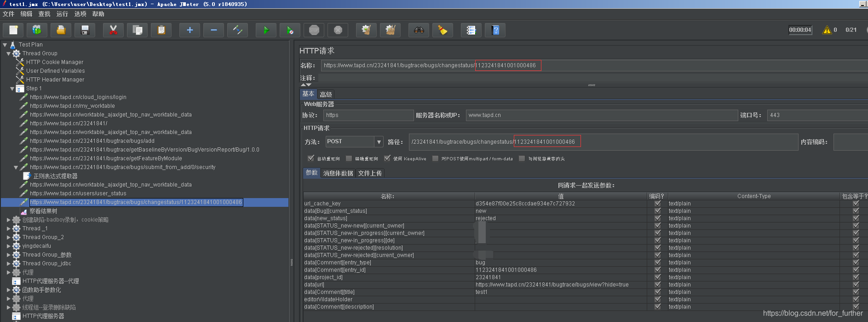Click the 服务器名称或IP field www.tapd.cn
The image size is (868, 322).
click(x=601, y=115)
